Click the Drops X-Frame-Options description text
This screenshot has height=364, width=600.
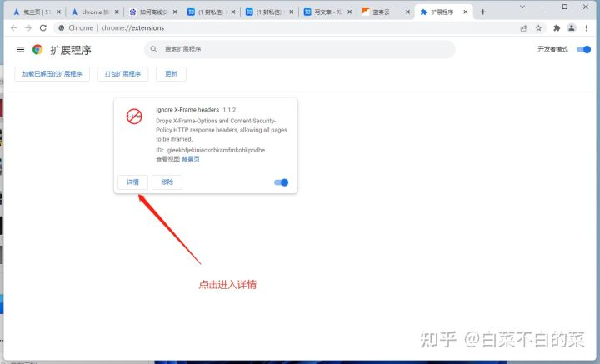click(221, 130)
